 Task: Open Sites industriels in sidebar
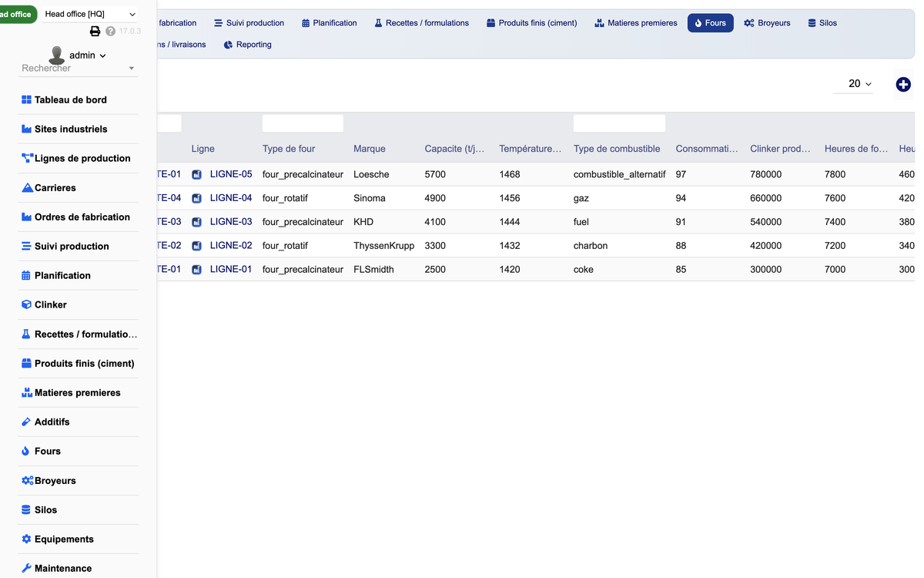pos(79,129)
